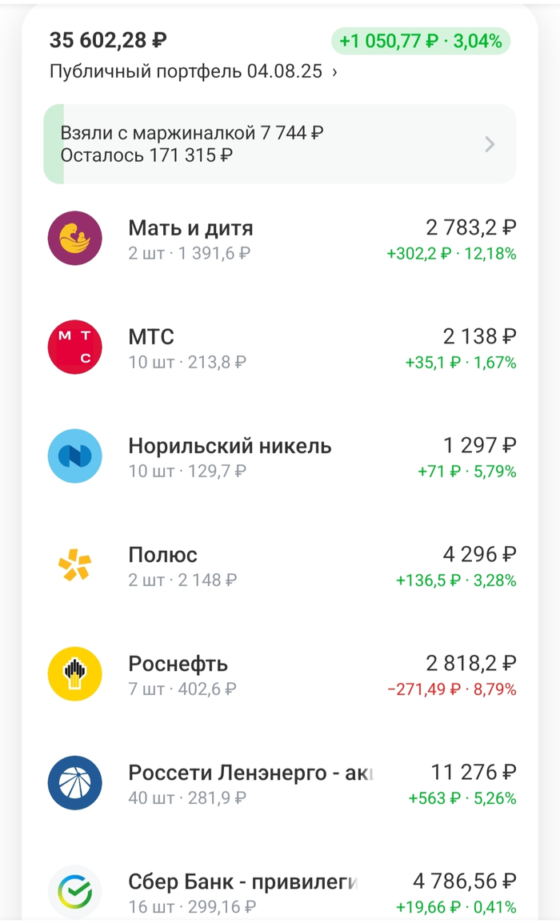Tap the Мать и дитя logo icon
Screen dimensions: 560x924
pyautogui.click(x=74, y=238)
